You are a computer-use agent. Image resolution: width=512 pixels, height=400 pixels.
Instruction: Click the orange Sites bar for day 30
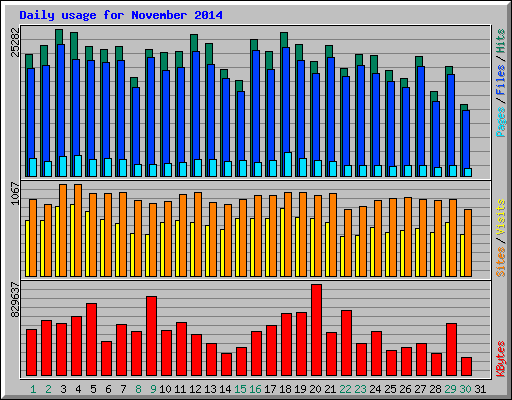coord(468,243)
